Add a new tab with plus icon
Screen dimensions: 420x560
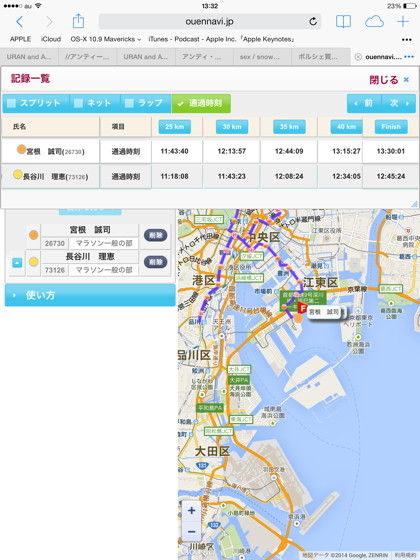coord(403,22)
